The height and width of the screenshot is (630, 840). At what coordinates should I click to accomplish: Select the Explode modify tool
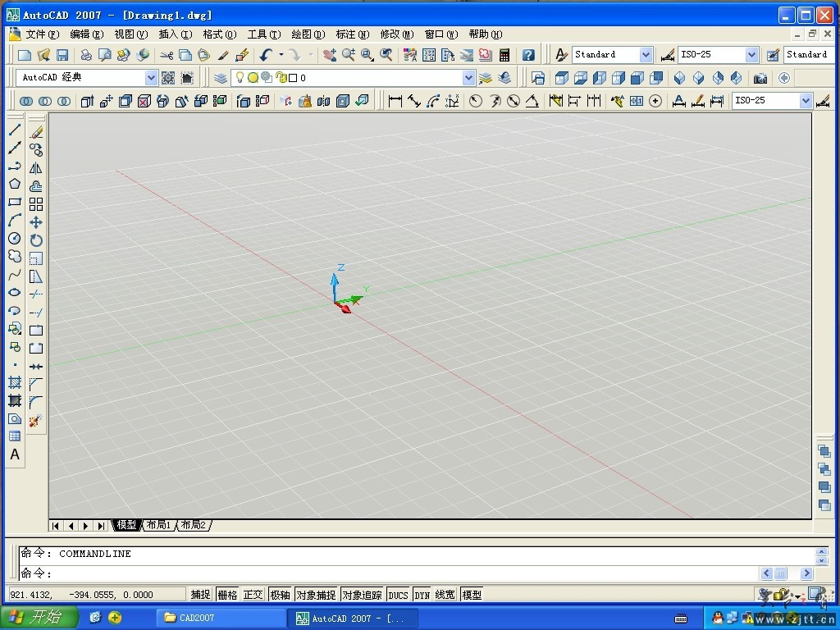point(36,421)
